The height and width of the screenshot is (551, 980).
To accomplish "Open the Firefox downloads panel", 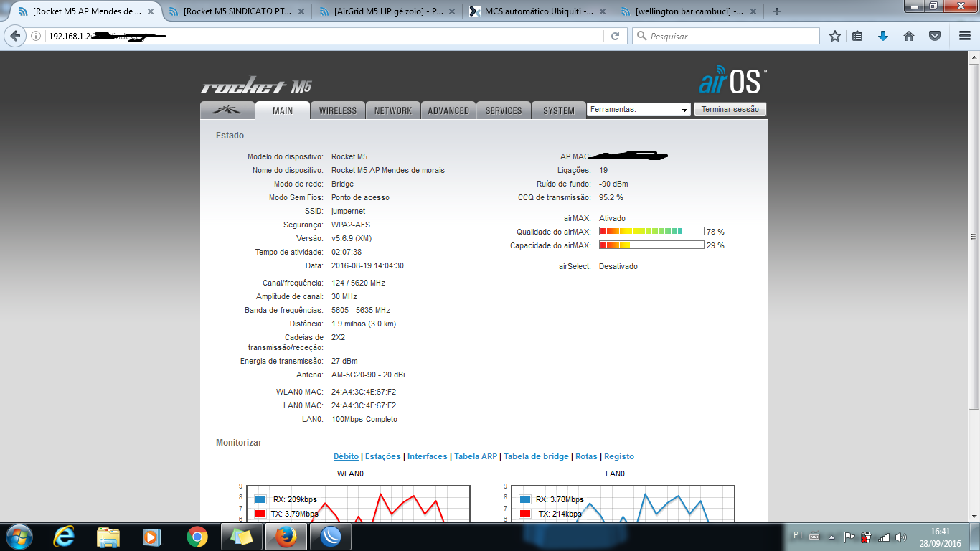I will (883, 36).
